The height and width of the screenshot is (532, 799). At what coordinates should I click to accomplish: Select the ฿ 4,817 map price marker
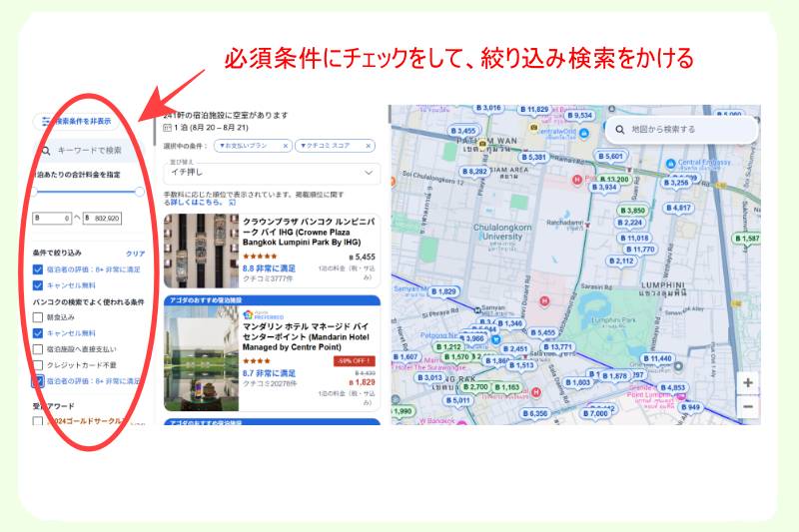[679, 208]
